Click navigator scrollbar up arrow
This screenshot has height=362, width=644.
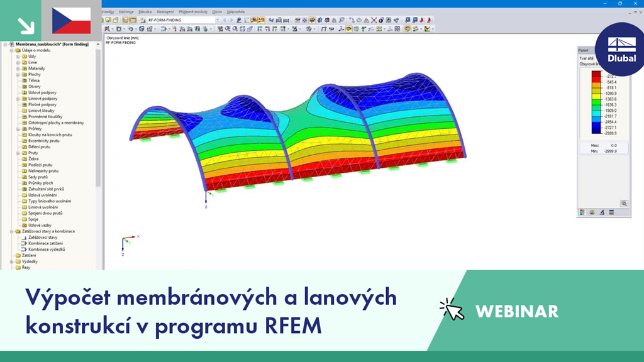coord(97,45)
